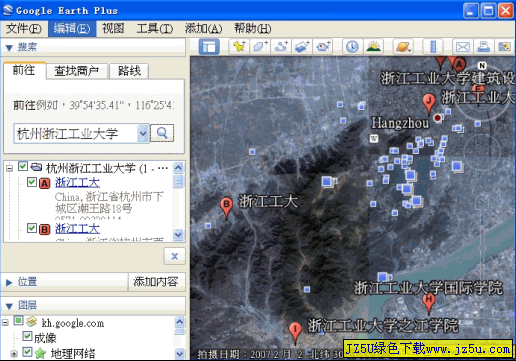This screenshot has height=361, width=516.
Task: Toggle the kh.google.com layer checkbox
Action: [x=18, y=321]
